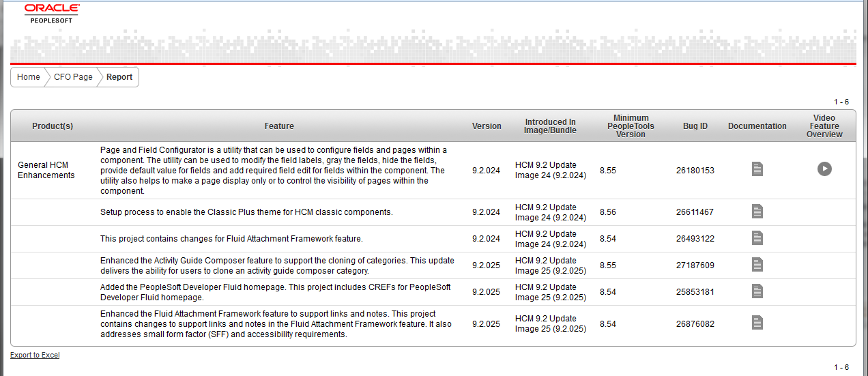The width and height of the screenshot is (868, 376).
Task: Click the Video Feature Overview header
Action: point(824,126)
